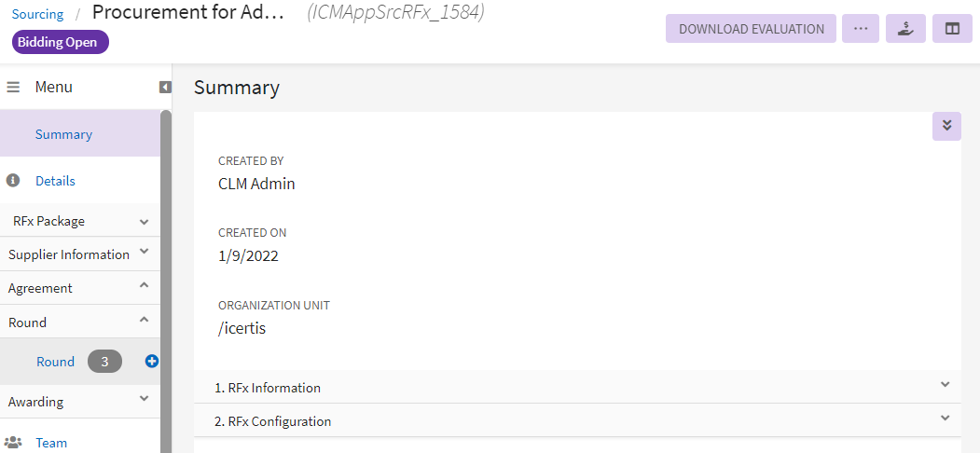Open the three-dots more actions menu
The image size is (980, 453).
[860, 29]
